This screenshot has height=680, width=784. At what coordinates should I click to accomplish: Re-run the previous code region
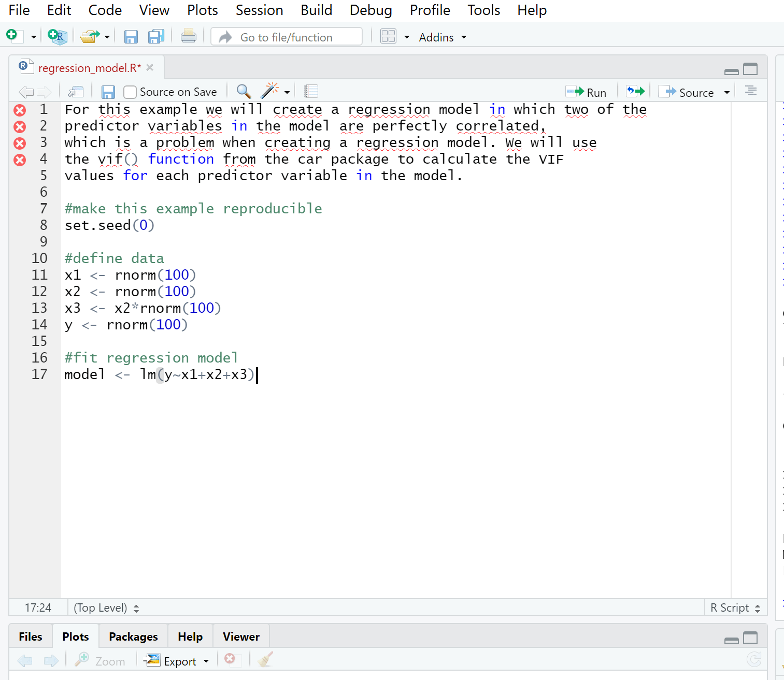634,91
